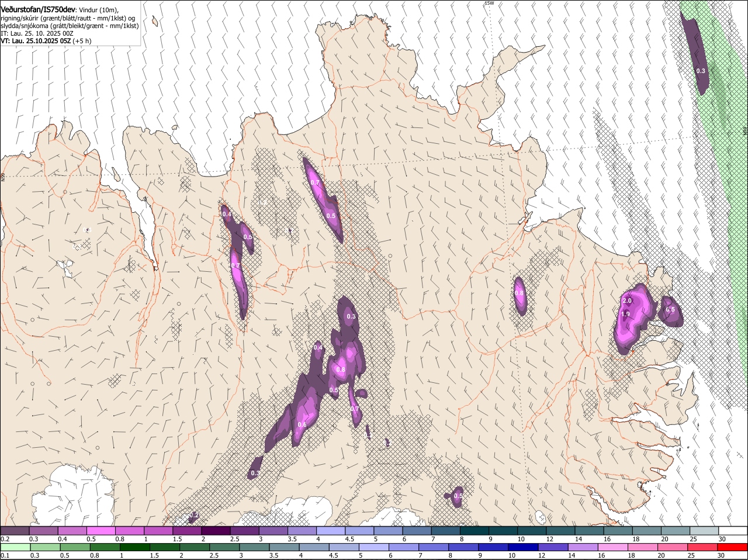Select bright red rain swatch above 30
Viewport: 748px width, 560px height.
[732, 547]
